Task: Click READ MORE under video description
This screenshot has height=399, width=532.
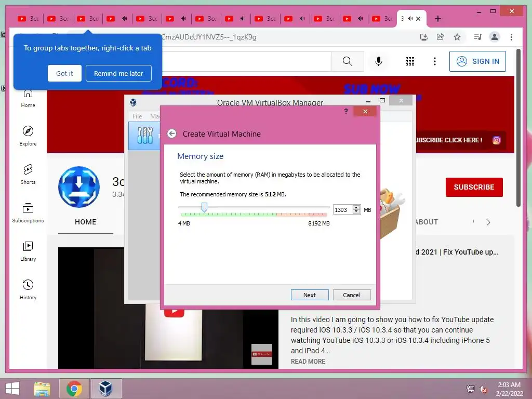Action: click(308, 362)
